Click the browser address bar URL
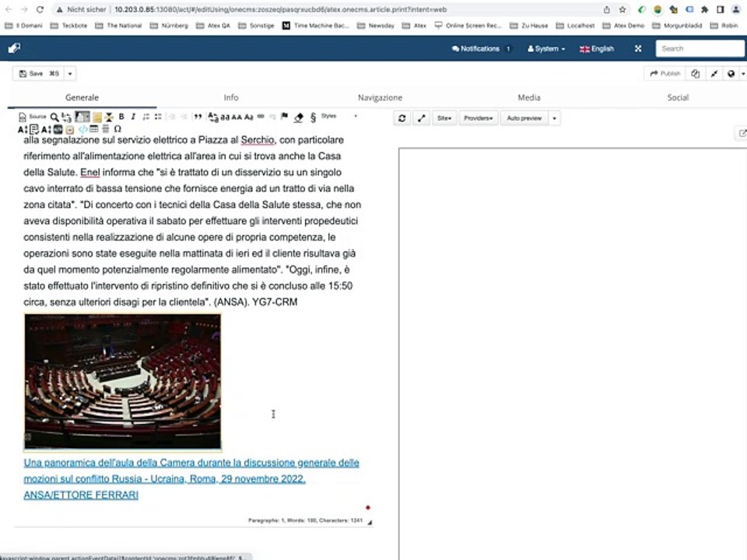Image resolution: width=747 pixels, height=560 pixels. coord(281,9)
